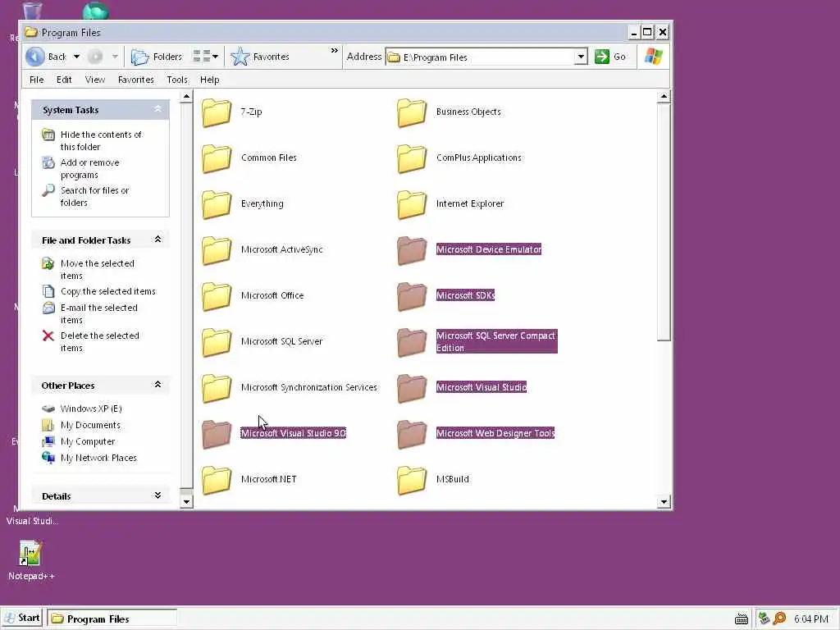Go to My Network Places

coord(98,458)
